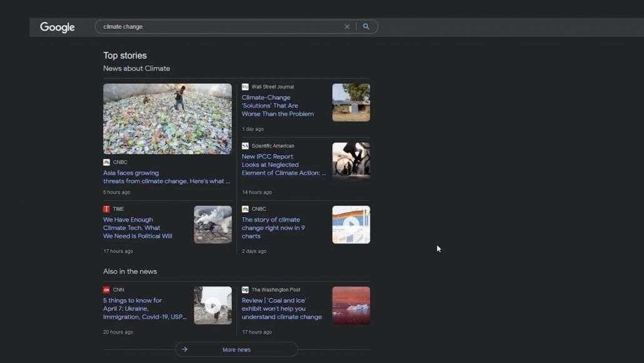
Task: Open the 'Asia faces growing threats' article
Action: [166, 177]
